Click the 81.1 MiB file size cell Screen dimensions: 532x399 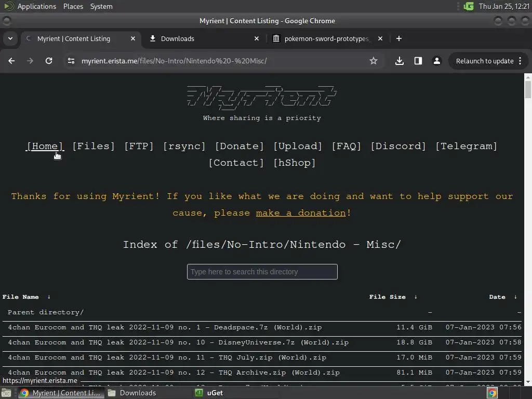(x=414, y=373)
